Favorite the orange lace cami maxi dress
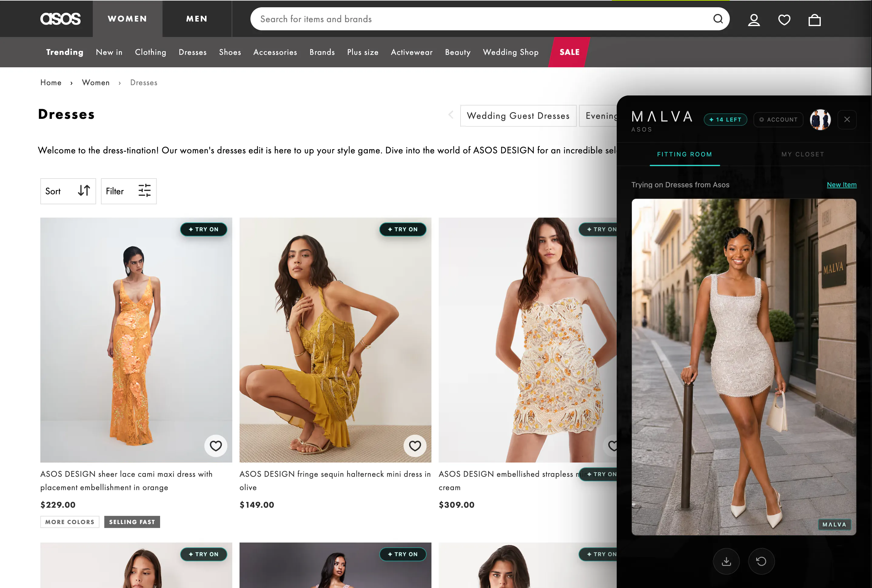Screen dimensions: 872x588 tap(216, 446)
